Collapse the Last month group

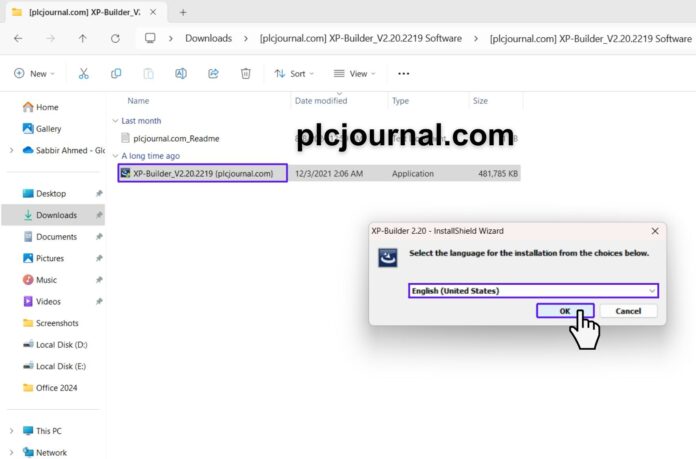click(115, 121)
